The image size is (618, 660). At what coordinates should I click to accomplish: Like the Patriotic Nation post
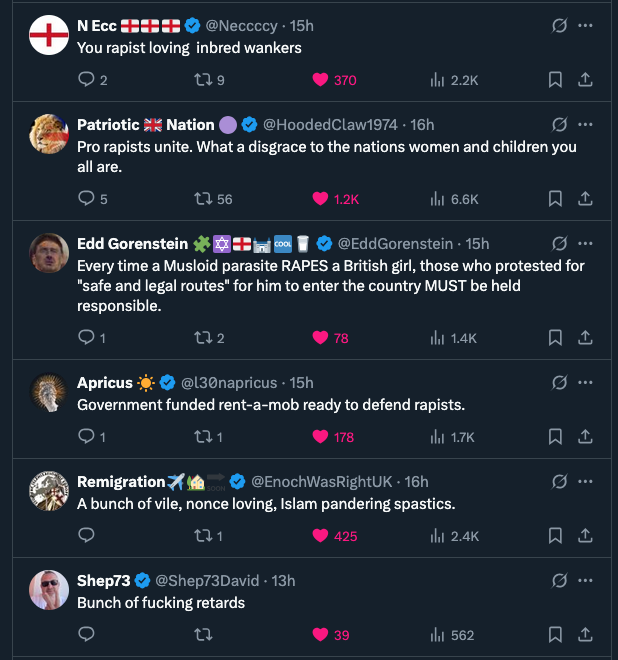coord(321,199)
